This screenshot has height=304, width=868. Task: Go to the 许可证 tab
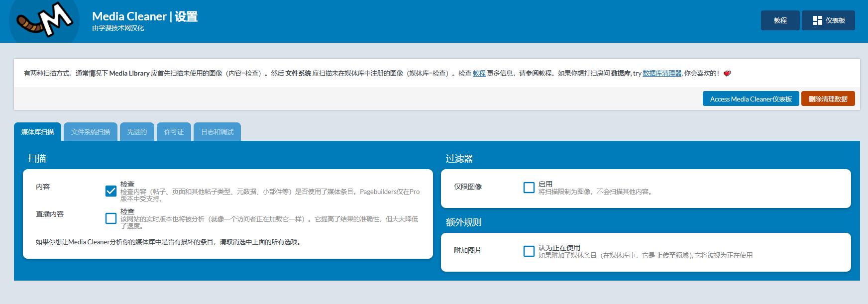(x=174, y=132)
